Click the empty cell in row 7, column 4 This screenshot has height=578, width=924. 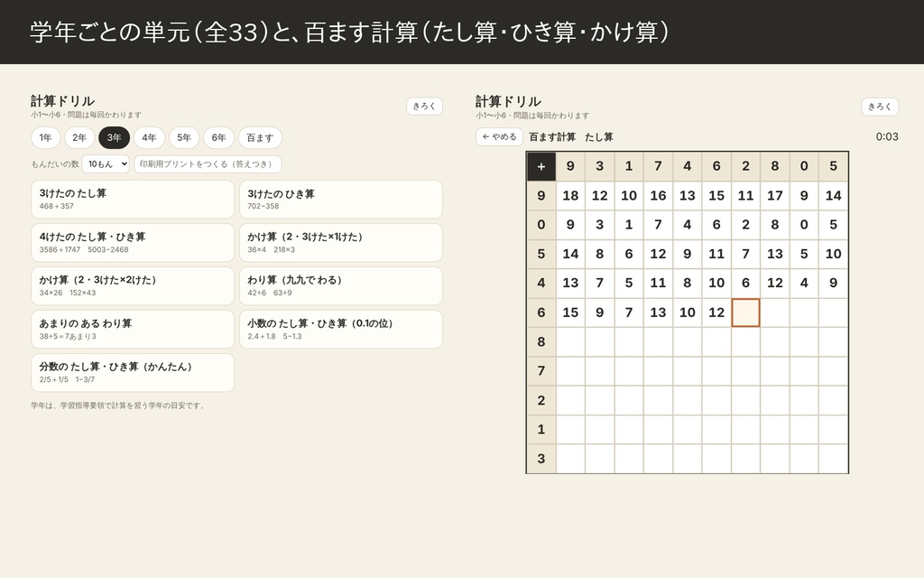687,371
